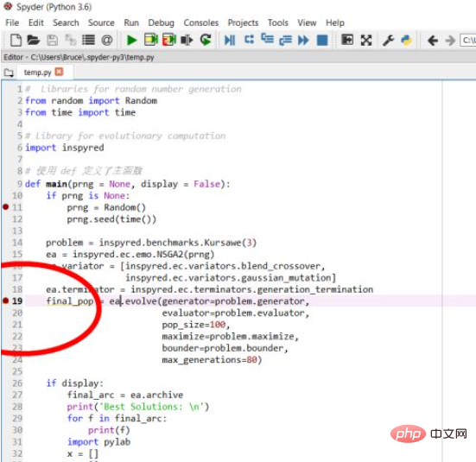Click the Debug file icon
Viewport: 476px width, 462px height.
(x=230, y=40)
